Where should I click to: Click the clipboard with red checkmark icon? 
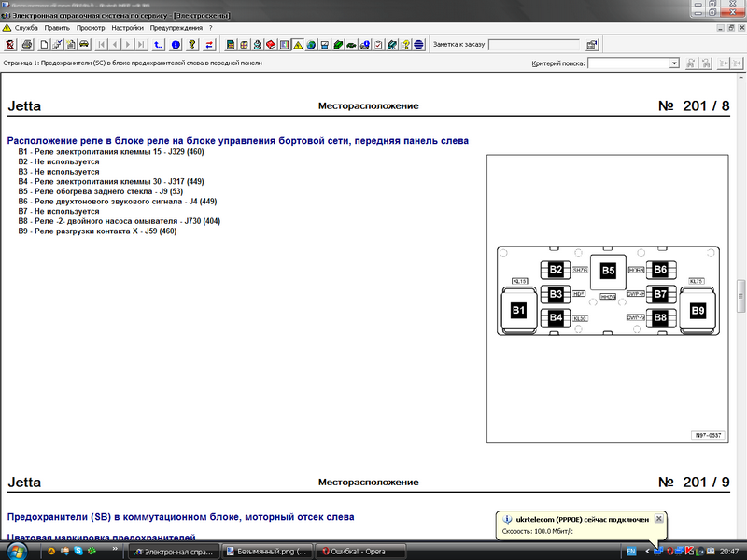coord(378,45)
